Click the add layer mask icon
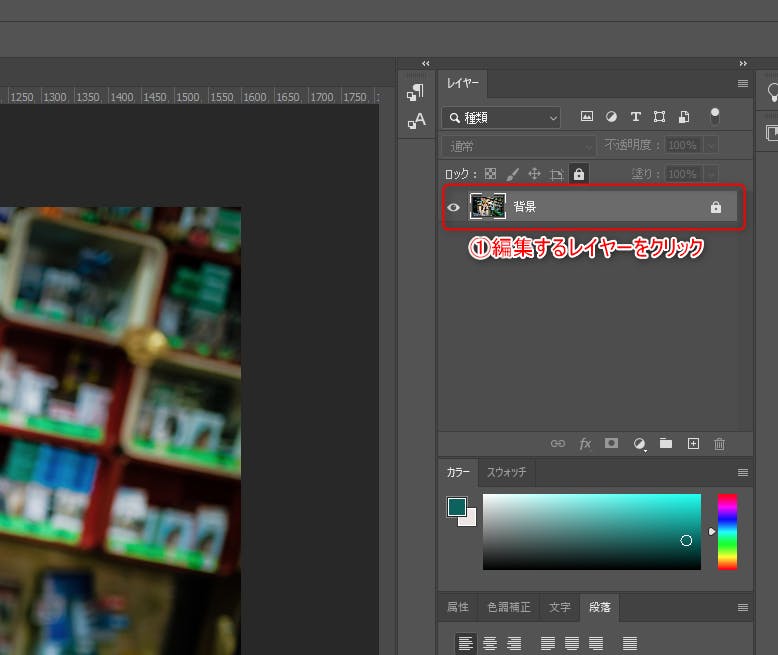 pos(612,444)
